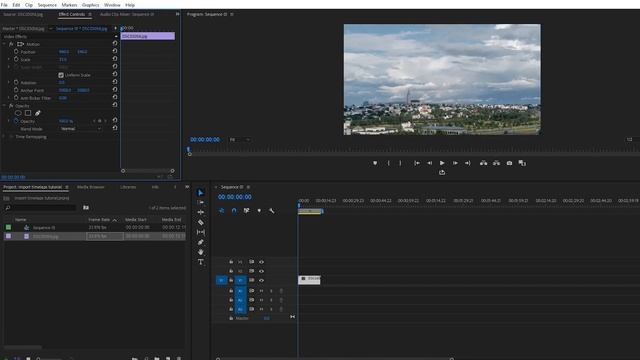Click Add Marker in Program Monitor
This screenshot has width=640, height=360.
pyautogui.click(x=375, y=163)
